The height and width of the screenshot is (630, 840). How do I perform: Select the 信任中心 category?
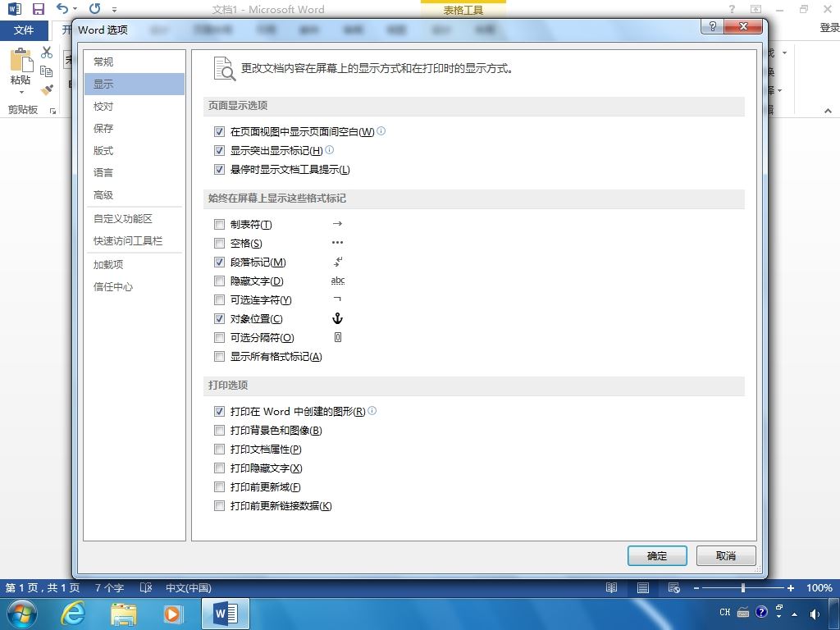coord(135,286)
